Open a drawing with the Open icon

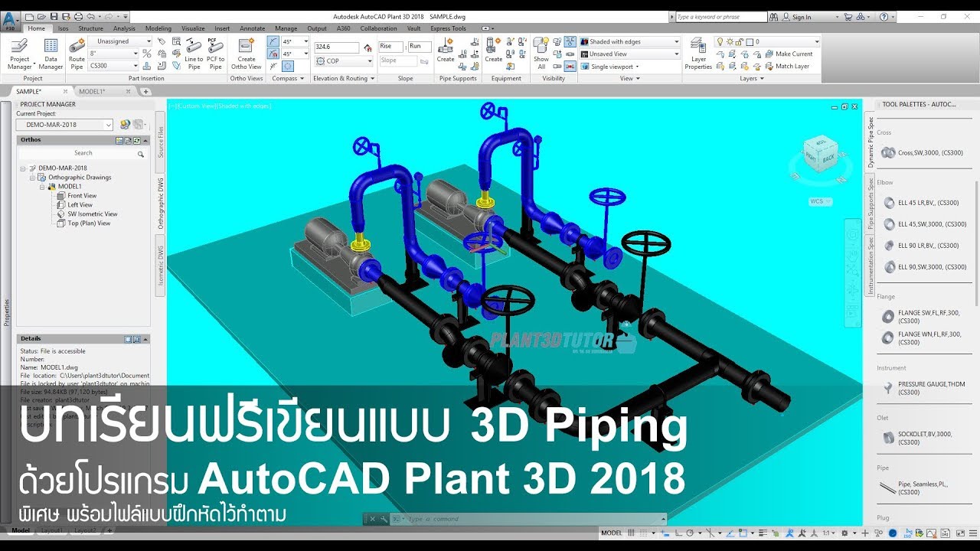[41, 16]
